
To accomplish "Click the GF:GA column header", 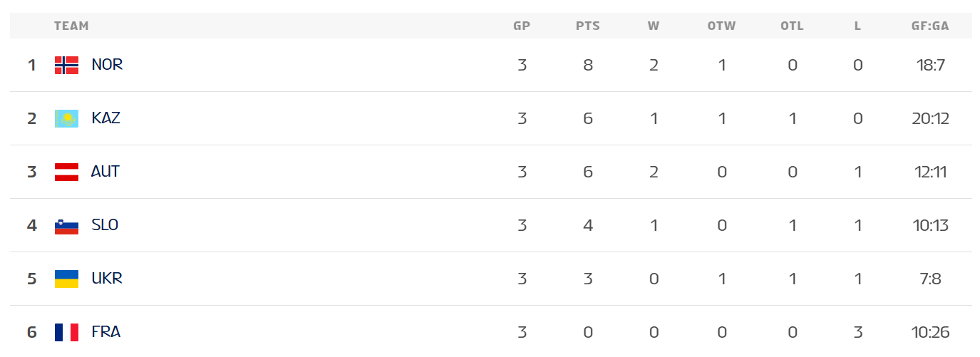I will (x=930, y=26).
